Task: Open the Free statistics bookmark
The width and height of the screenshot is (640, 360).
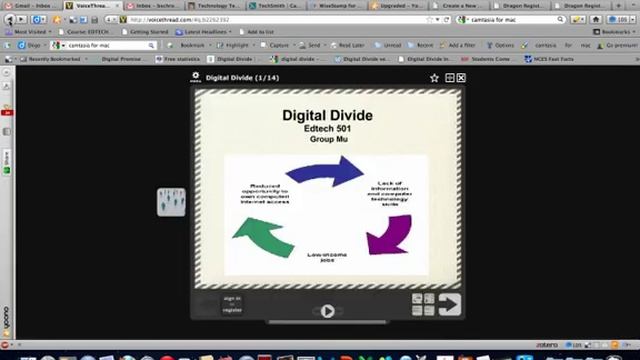Action: tap(178, 59)
